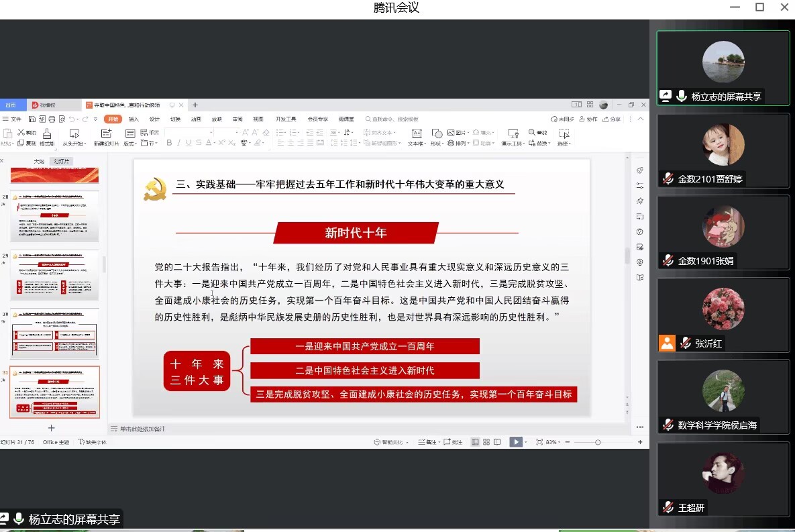Screen dimensions: 795x532
Task: Click the 协作 (Collaborate) button
Action: tap(588, 119)
